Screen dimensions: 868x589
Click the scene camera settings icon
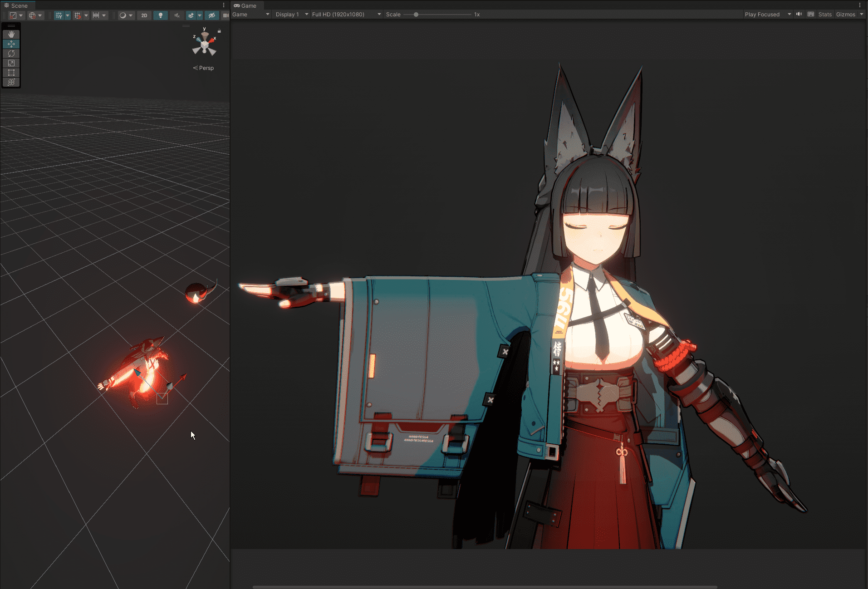pos(226,15)
